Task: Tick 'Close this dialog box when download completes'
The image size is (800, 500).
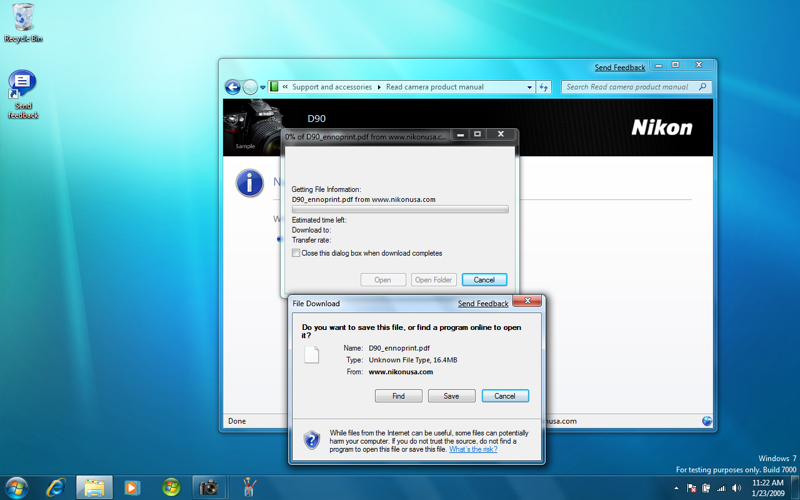Action: click(x=296, y=253)
